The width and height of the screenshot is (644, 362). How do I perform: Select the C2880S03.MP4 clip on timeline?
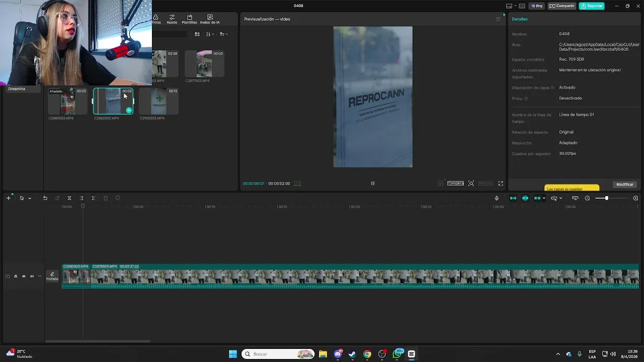click(x=76, y=276)
